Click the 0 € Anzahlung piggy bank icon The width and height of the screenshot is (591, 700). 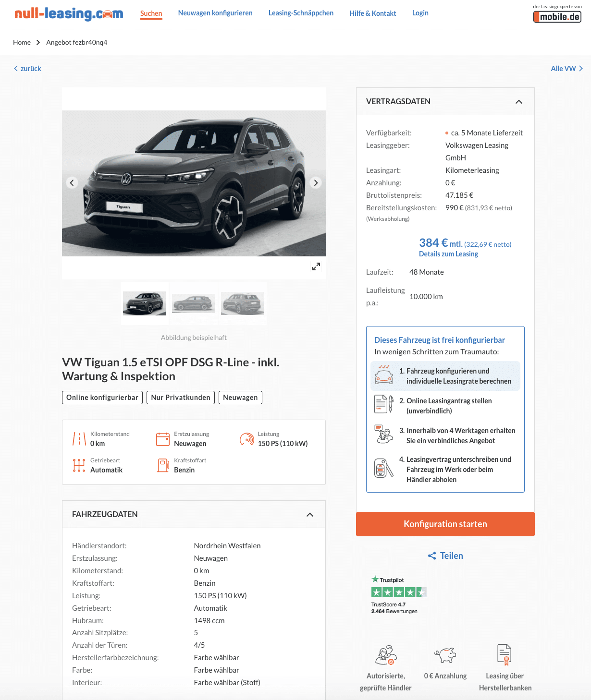445,654
